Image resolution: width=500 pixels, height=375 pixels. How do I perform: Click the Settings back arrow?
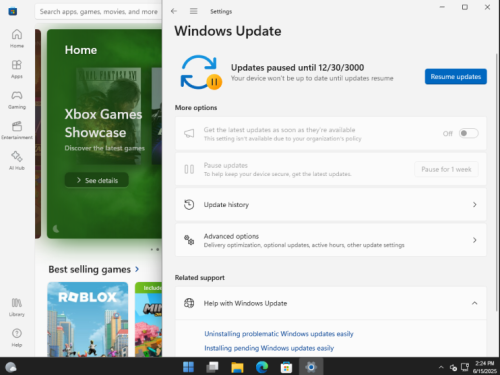174,11
